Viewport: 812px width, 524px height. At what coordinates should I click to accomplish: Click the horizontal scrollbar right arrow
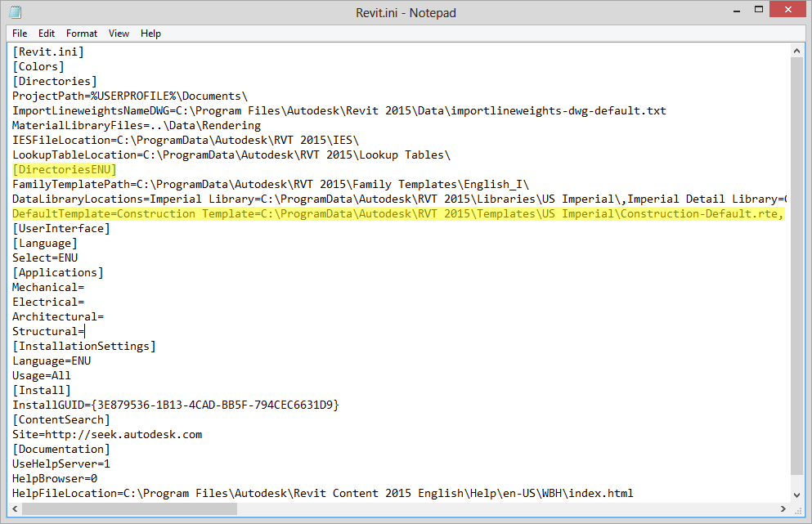783,509
